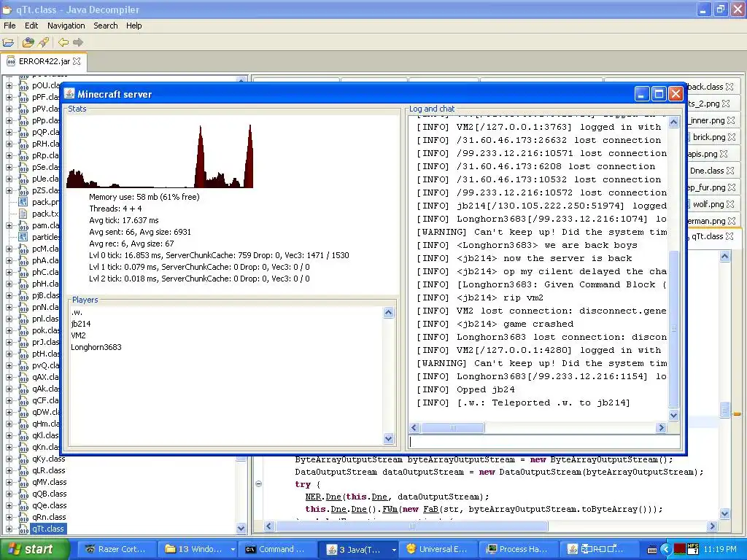Screen dimensions: 747x560
Task: Select qQe.class in the tree
Action: click(49, 505)
